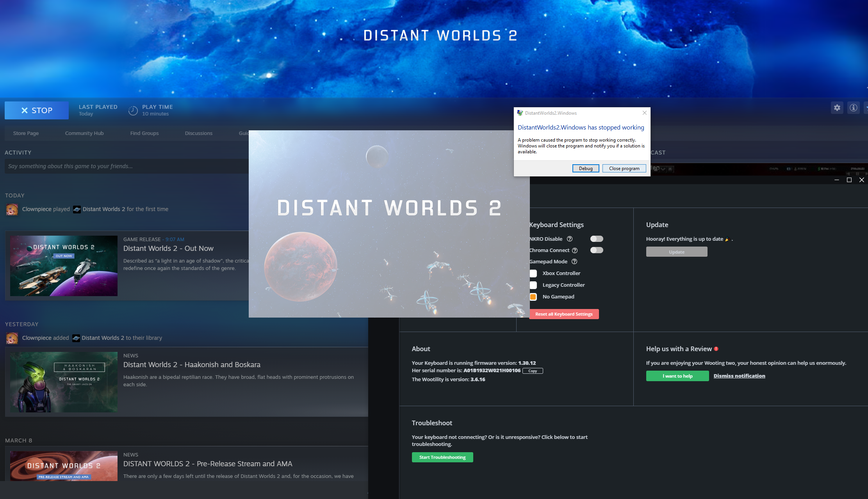Open the Find Groups tab
This screenshot has width=868, height=499.
[x=144, y=133]
